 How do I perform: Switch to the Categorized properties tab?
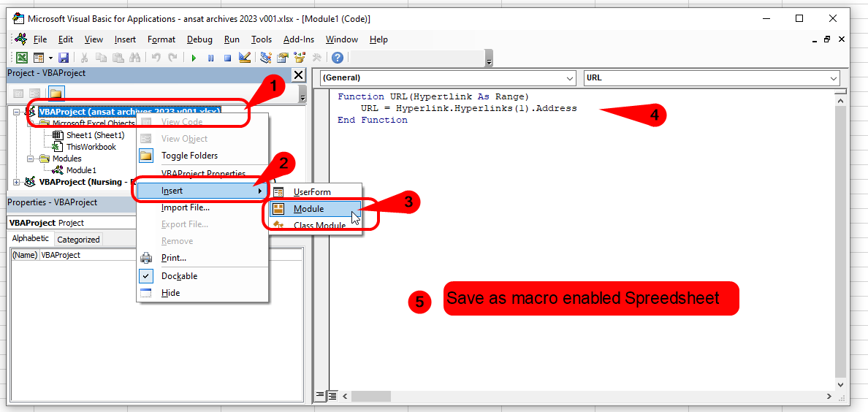[79, 239]
